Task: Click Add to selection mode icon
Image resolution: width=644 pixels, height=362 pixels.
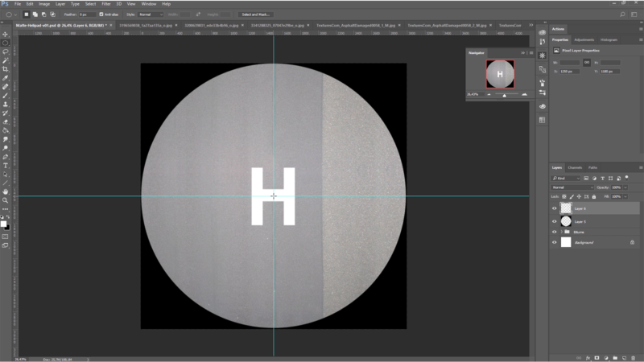Action: coord(35,14)
